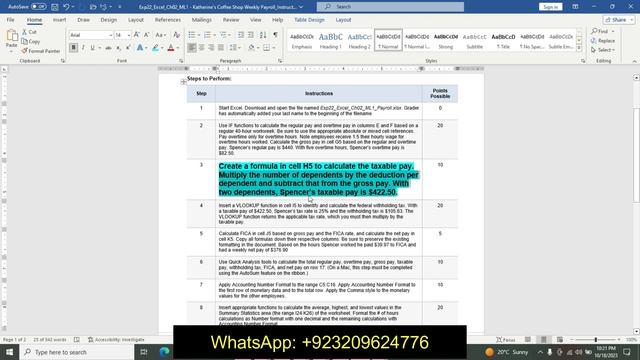Justify the paragraph text
The height and width of the screenshot is (360, 640).
click(221, 48)
